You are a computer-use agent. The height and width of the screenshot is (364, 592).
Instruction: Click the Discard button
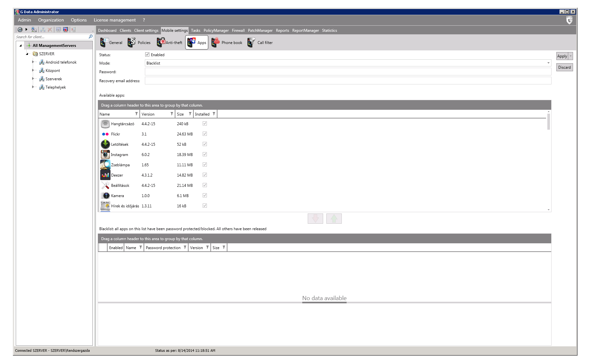click(564, 67)
